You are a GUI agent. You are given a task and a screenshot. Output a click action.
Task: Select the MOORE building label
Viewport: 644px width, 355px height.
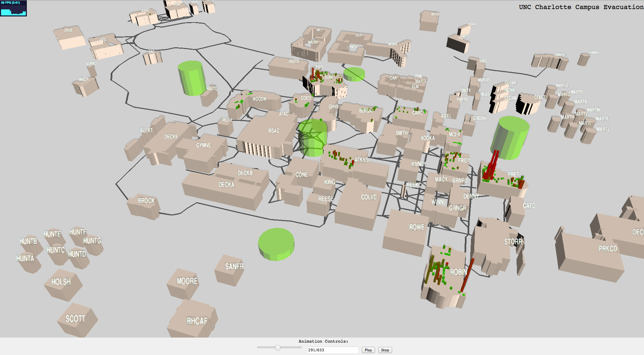tap(187, 281)
